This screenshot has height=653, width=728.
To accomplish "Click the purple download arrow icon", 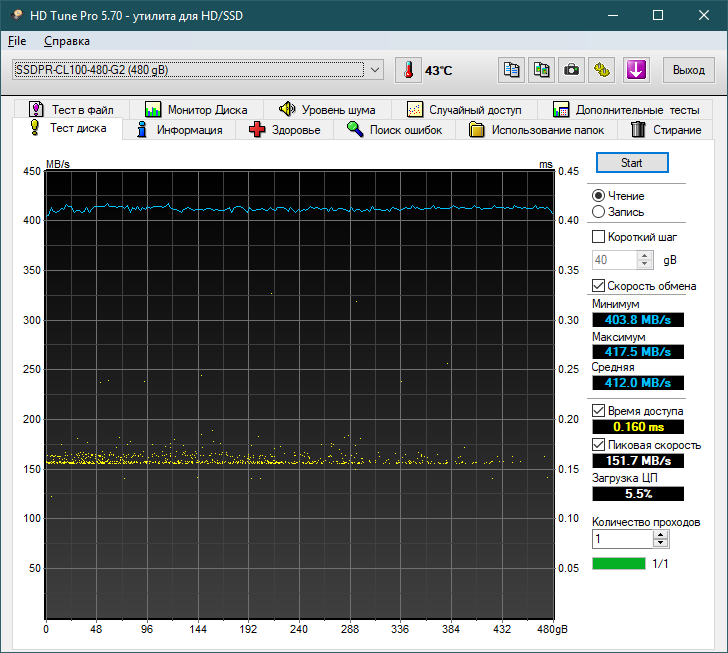I will (636, 70).
